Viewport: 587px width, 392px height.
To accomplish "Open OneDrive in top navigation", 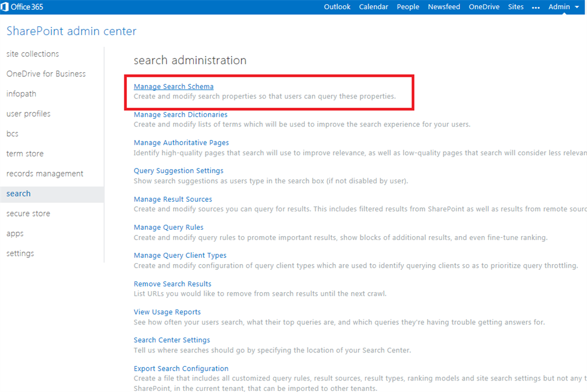I will pos(484,7).
